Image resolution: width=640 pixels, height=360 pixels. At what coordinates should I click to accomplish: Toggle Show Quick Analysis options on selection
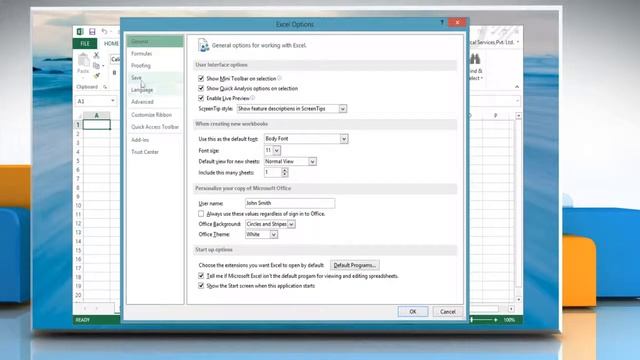201,88
